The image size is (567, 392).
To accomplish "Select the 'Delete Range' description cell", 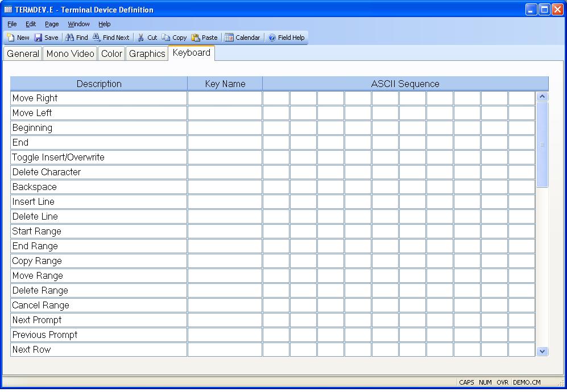I will 99,291.
